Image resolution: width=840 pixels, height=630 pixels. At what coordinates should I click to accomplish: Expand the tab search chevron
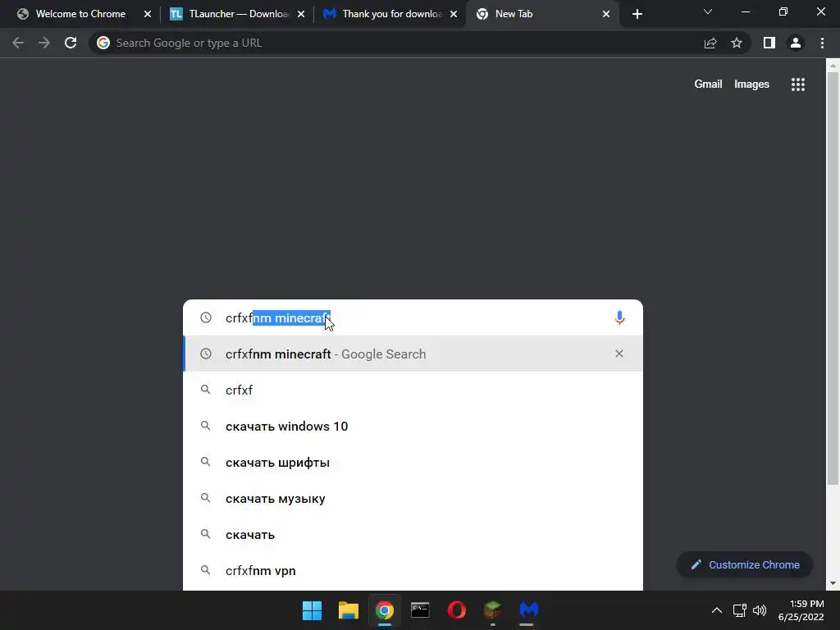click(708, 11)
